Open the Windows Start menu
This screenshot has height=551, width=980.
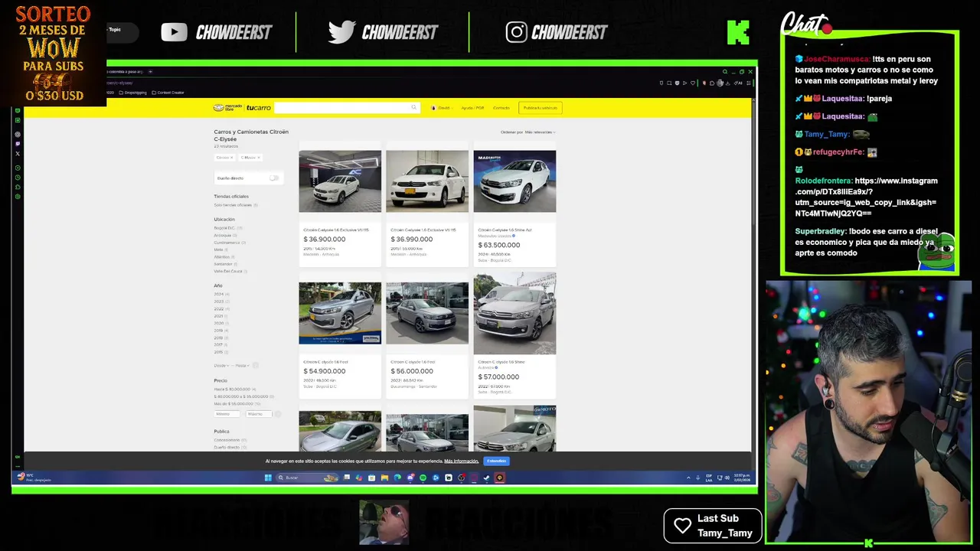click(268, 478)
